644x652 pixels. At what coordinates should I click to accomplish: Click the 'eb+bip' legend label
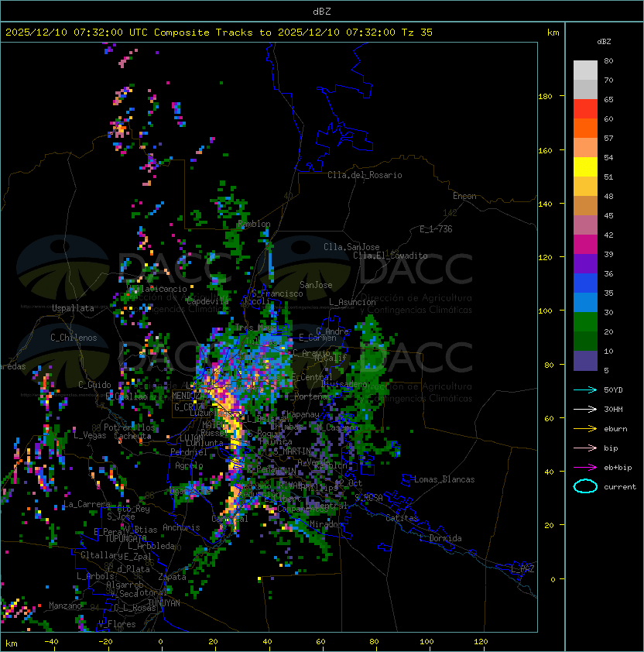tap(618, 468)
